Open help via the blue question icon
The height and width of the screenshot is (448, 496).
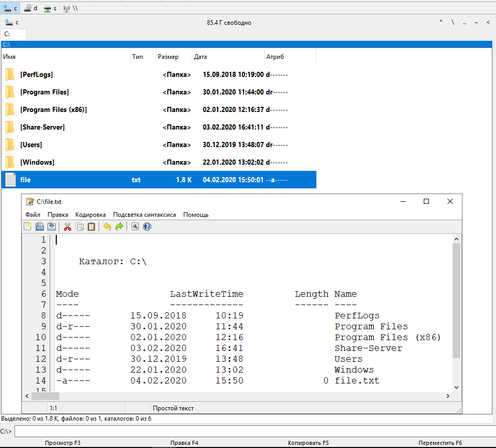click(147, 227)
